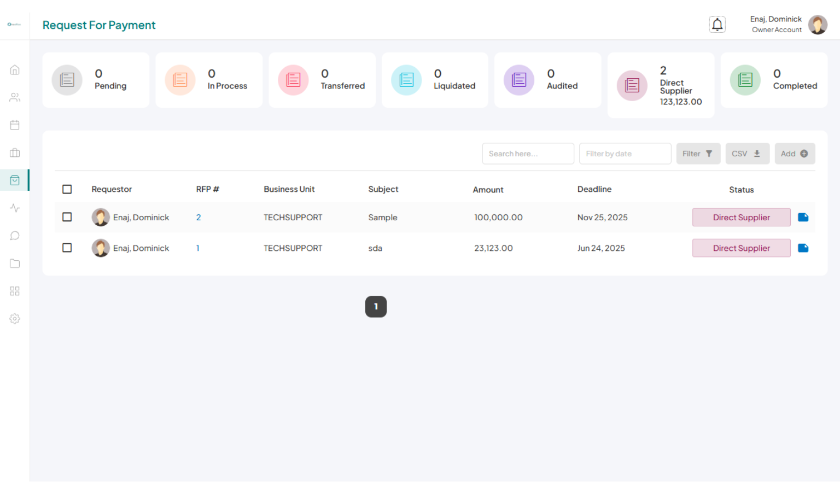
Task: Open the Filter by date picker
Action: point(625,154)
